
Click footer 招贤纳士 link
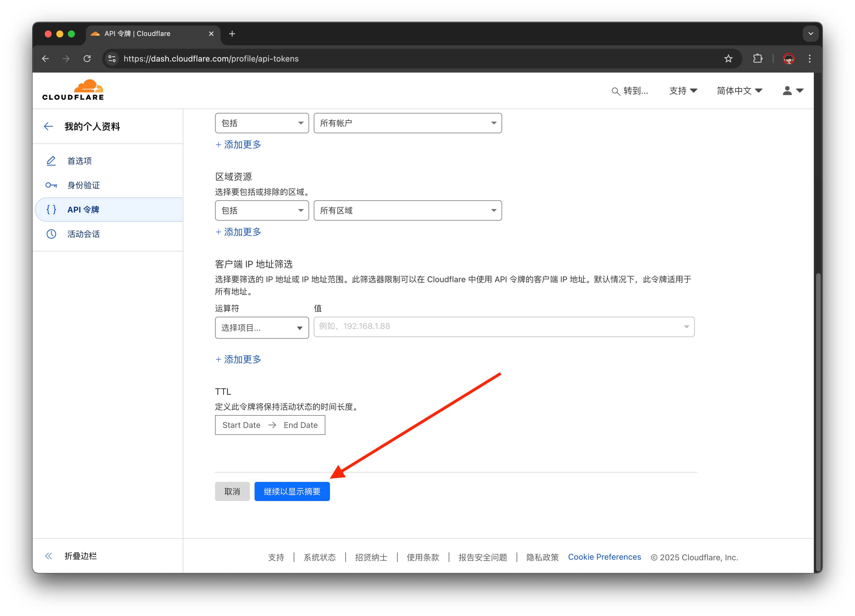[371, 557]
